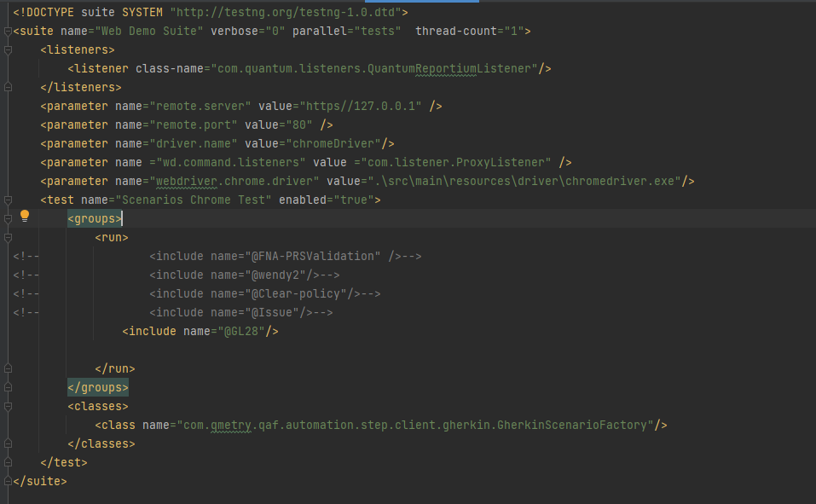Click the comment opener before FNA-PRSValidation line
This screenshot has width=816, height=504.
(x=26, y=256)
